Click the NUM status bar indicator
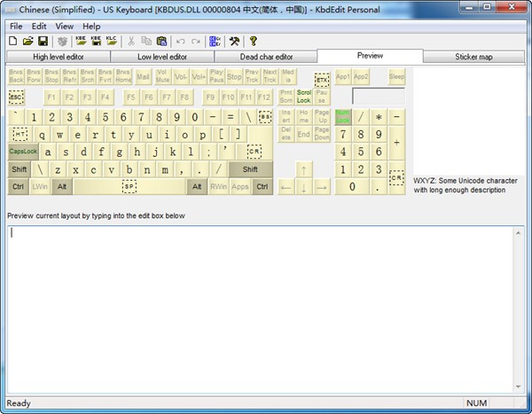 [476, 403]
